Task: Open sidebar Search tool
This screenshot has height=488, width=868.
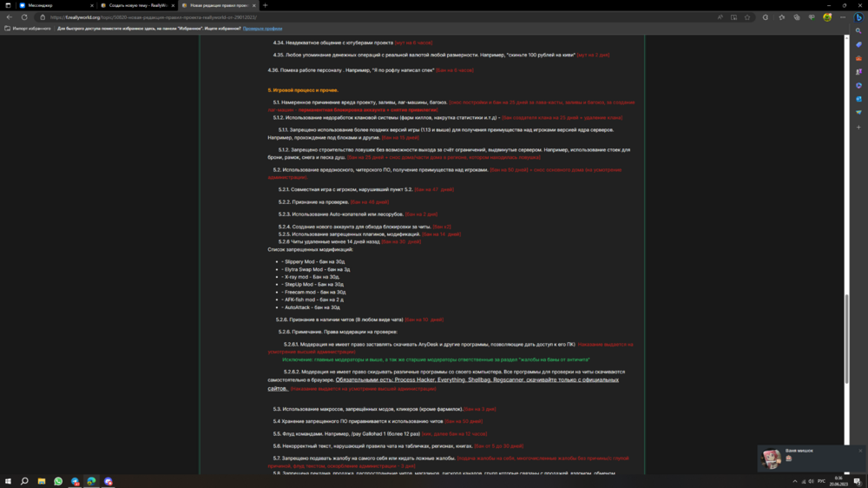Action: coord(858,31)
